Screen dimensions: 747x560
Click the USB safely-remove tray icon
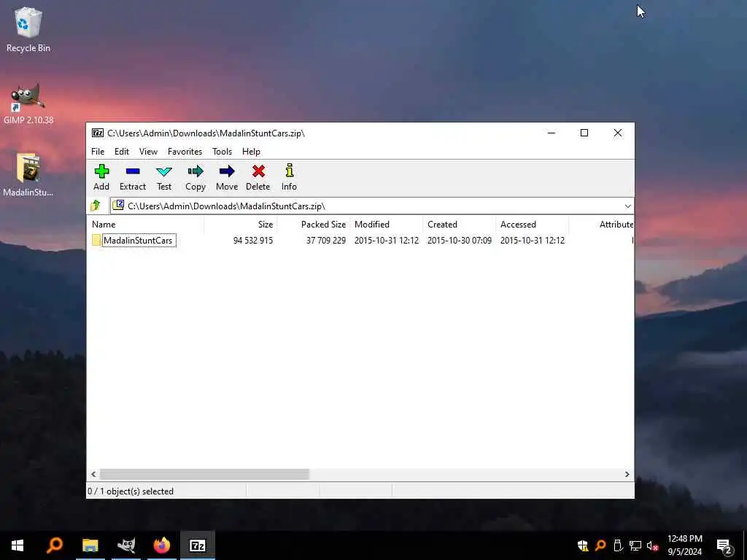coord(618,545)
